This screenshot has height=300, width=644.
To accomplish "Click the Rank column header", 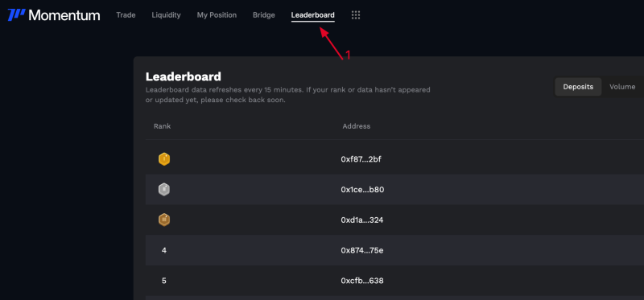I will point(163,126).
